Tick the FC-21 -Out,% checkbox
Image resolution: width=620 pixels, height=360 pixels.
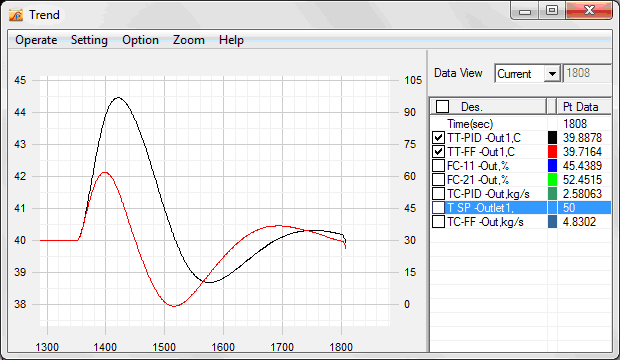tap(438, 180)
